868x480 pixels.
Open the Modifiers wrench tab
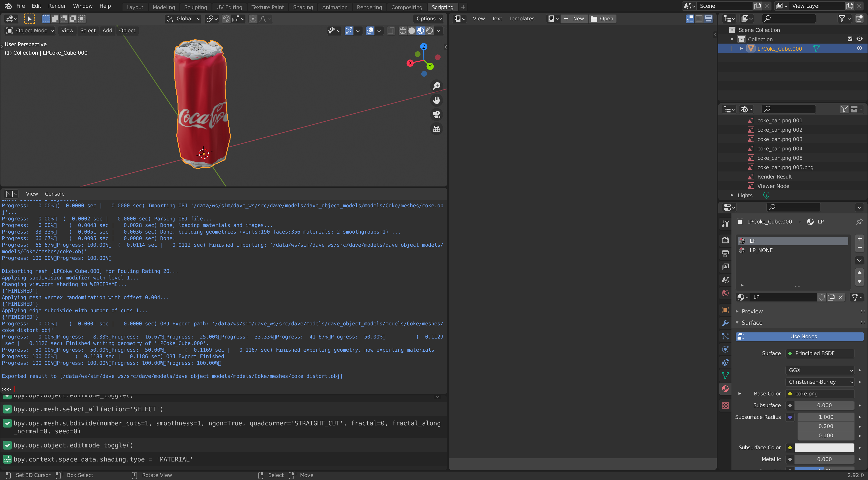point(725,323)
